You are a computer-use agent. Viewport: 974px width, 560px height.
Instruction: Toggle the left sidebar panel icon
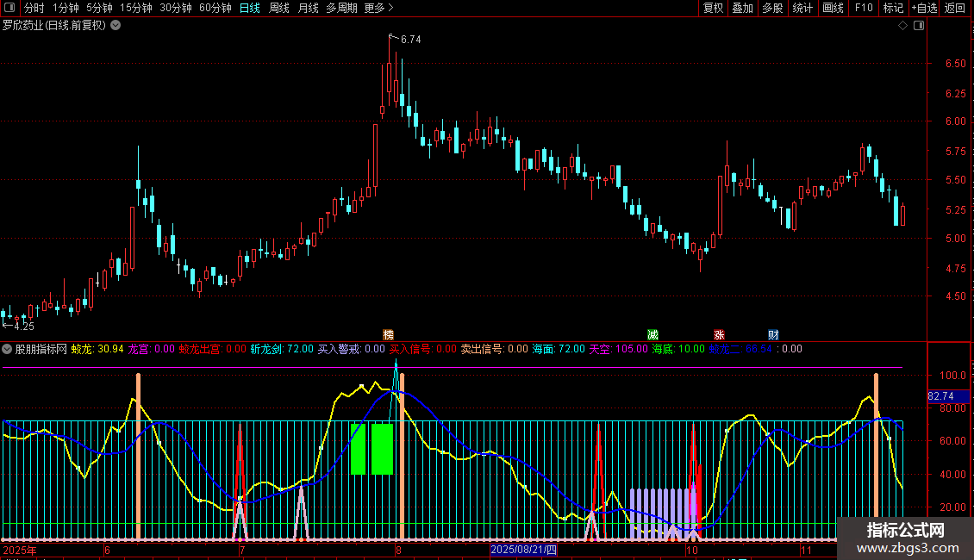click(x=9, y=8)
